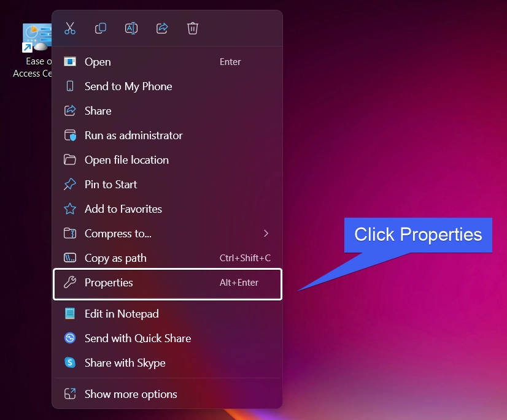Click the wrench icon beside Properties
The width and height of the screenshot is (507, 420).
[70, 283]
